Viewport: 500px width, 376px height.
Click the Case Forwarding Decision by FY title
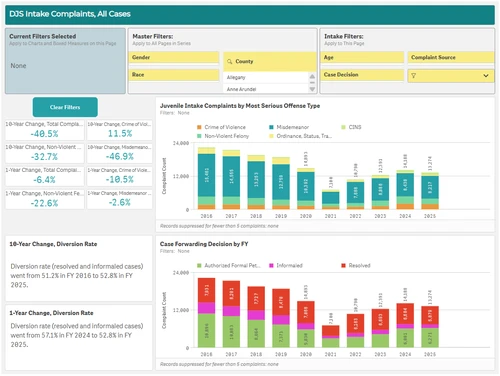coord(204,244)
